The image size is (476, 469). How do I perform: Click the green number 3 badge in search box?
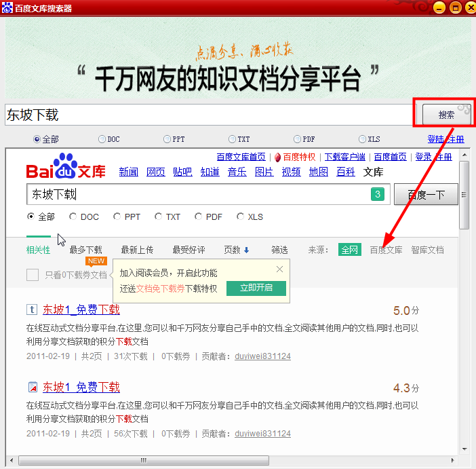tap(378, 194)
